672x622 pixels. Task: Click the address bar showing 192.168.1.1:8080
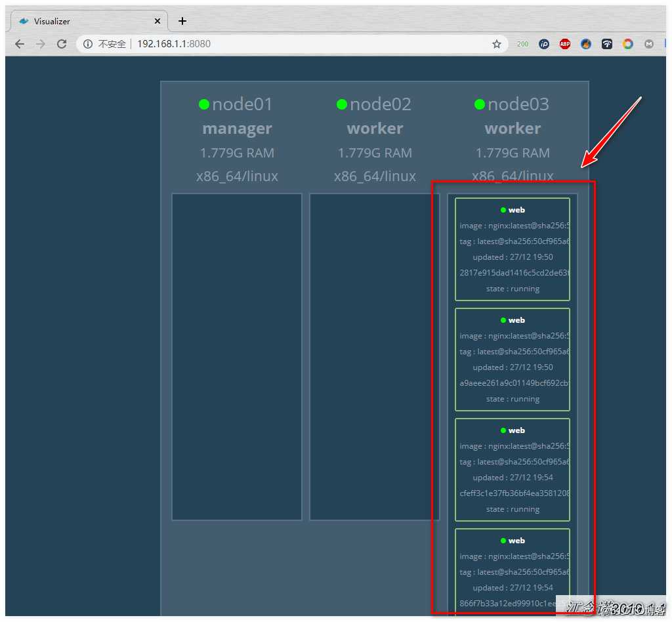291,44
